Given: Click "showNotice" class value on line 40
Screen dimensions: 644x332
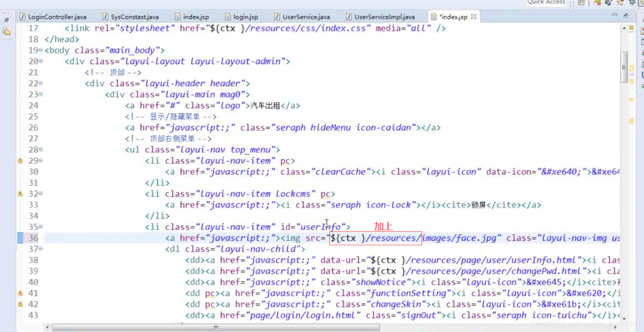Looking at the screenshot, I should click(x=383, y=282).
